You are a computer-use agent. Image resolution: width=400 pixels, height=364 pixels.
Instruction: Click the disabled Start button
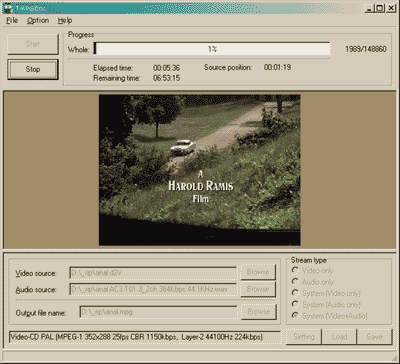(x=33, y=44)
